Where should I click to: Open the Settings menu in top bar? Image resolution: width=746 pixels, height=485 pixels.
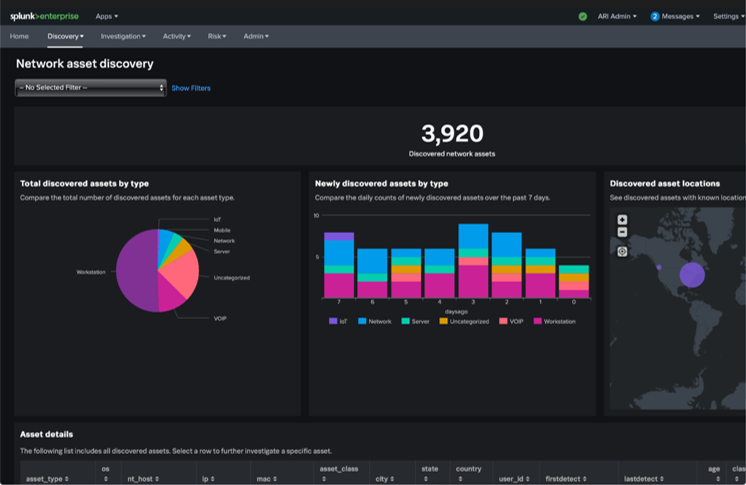click(x=728, y=16)
